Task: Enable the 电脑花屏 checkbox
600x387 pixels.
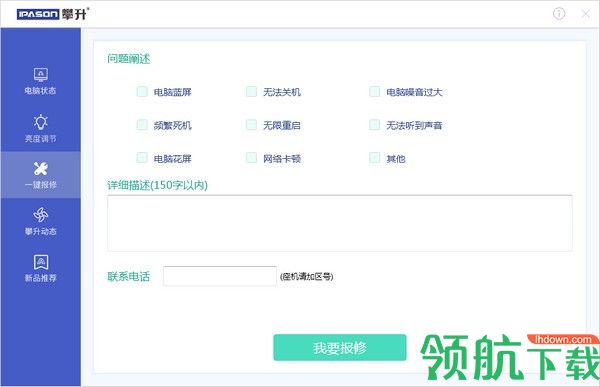Action: coord(142,158)
